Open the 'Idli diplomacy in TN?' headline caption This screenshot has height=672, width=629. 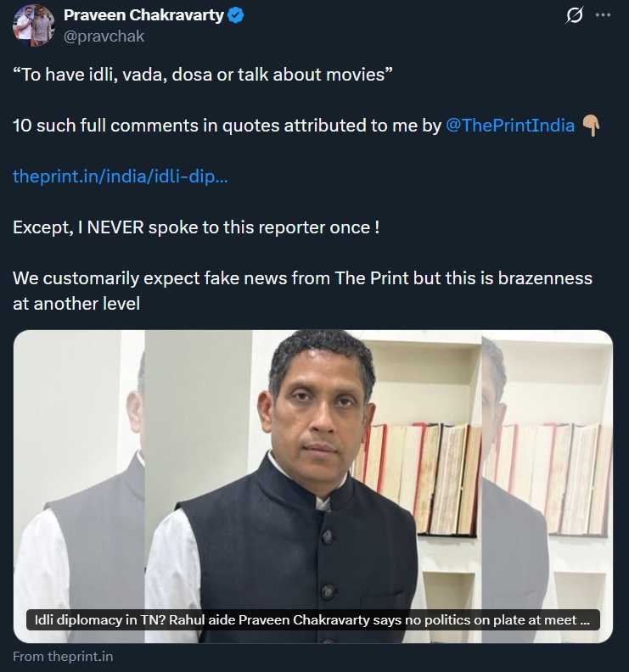312,620
